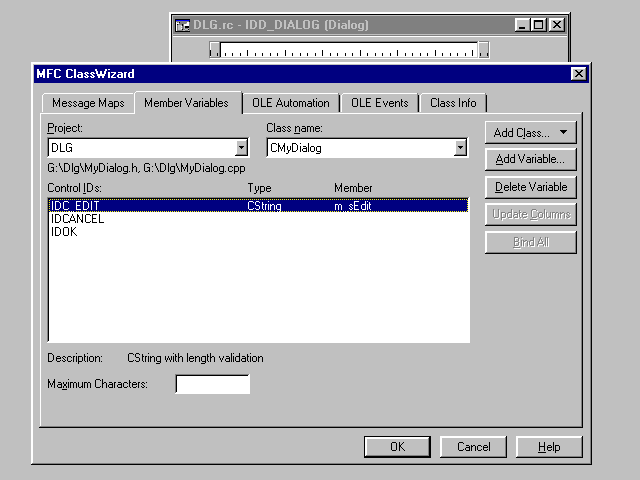Open Help for the ClassWizard
The height and width of the screenshot is (480, 640).
pos(549,447)
